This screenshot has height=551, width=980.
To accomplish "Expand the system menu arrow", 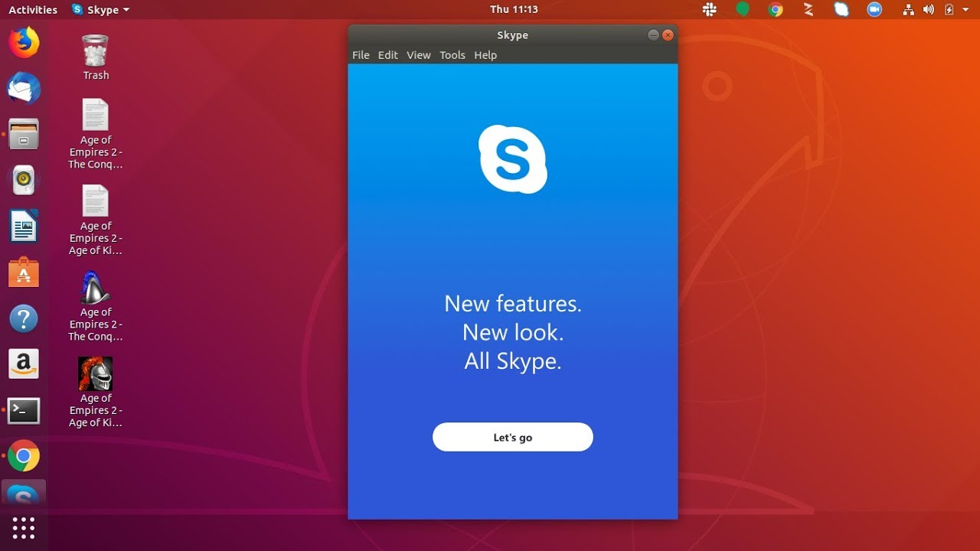I will [x=966, y=10].
